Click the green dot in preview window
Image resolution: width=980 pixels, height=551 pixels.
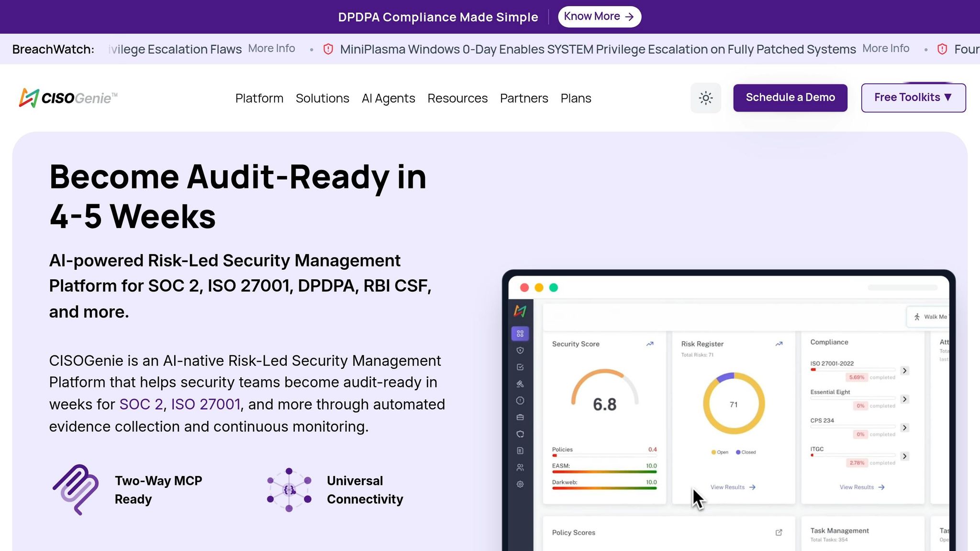(554, 287)
